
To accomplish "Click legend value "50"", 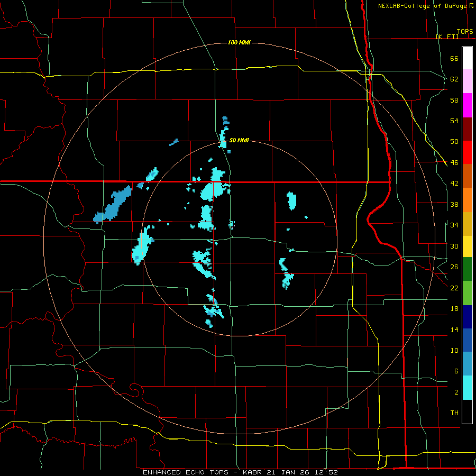I will (x=454, y=142).
